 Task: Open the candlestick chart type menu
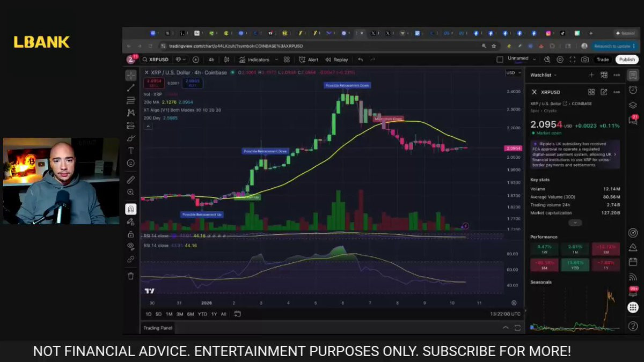(x=226, y=60)
